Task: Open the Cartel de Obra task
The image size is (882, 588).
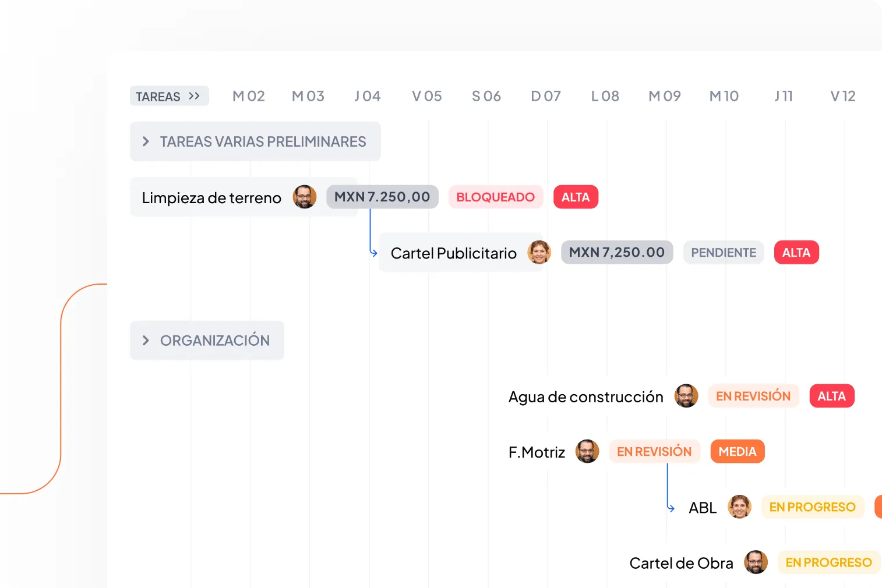Action: pyautogui.click(x=681, y=564)
